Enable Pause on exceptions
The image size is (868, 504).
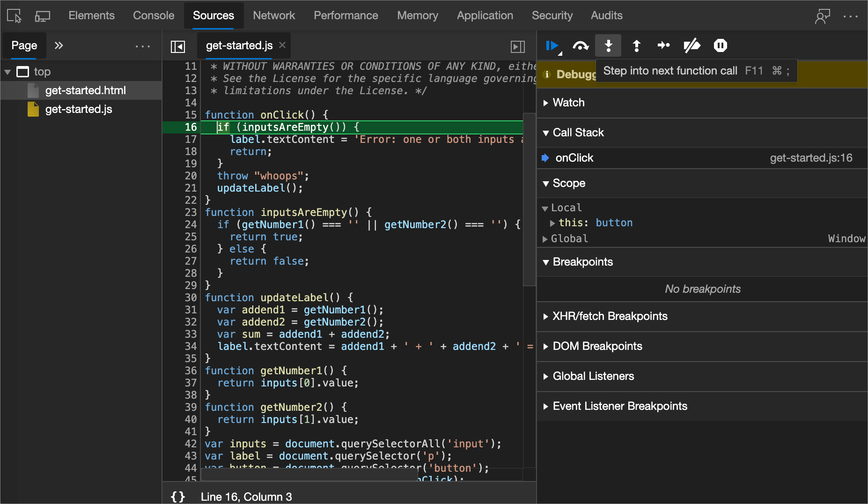click(720, 45)
